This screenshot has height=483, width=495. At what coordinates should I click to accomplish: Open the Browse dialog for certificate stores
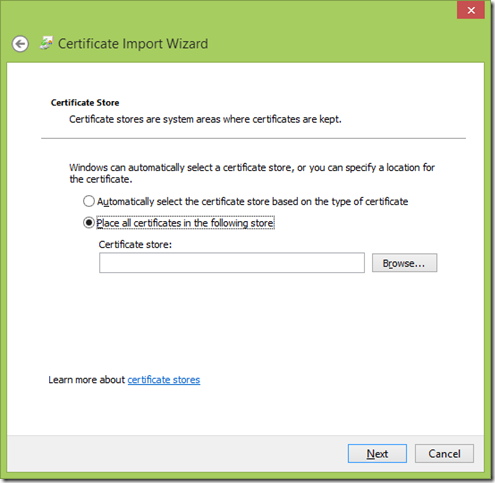[404, 263]
